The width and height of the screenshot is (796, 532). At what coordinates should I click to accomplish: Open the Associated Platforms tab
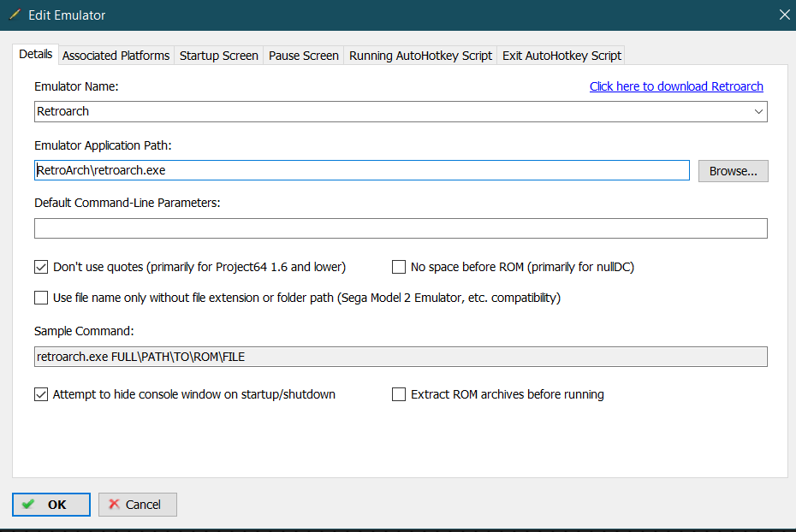116,56
